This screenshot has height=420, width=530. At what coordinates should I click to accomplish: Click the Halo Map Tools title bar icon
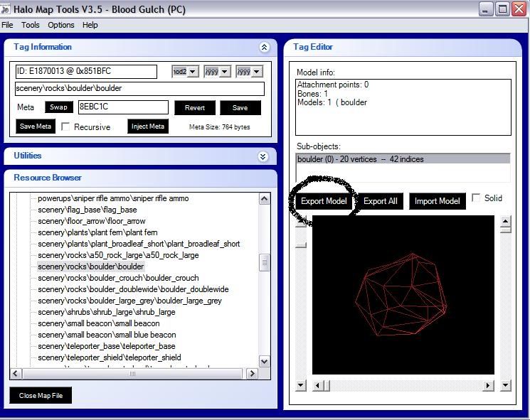[x=5, y=9]
